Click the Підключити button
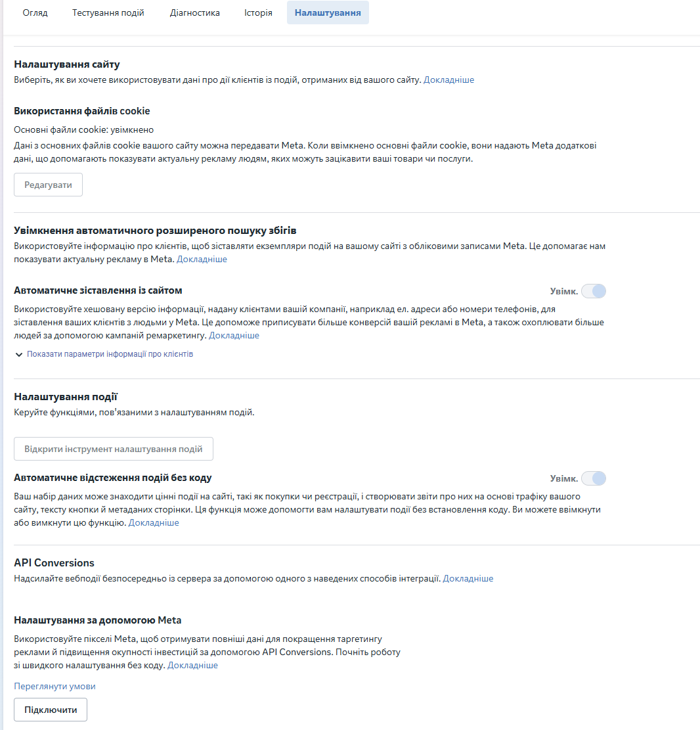The width and height of the screenshot is (700, 730). pos(51,710)
